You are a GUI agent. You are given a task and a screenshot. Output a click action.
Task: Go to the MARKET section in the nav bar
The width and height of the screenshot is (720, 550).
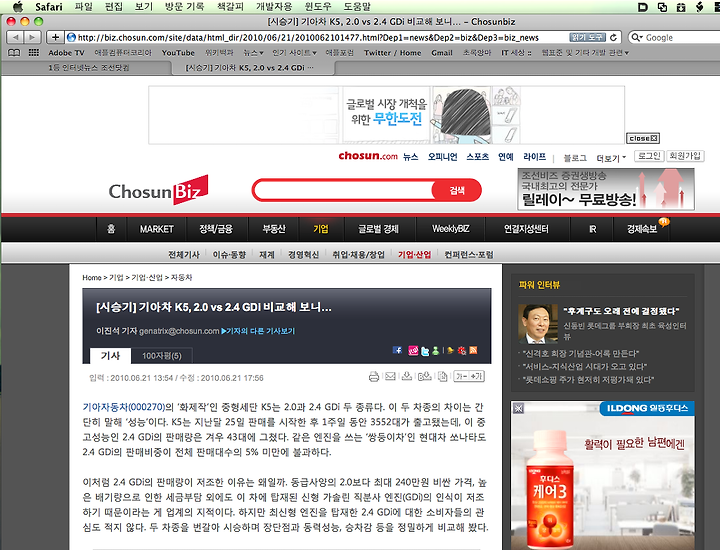[x=157, y=229]
